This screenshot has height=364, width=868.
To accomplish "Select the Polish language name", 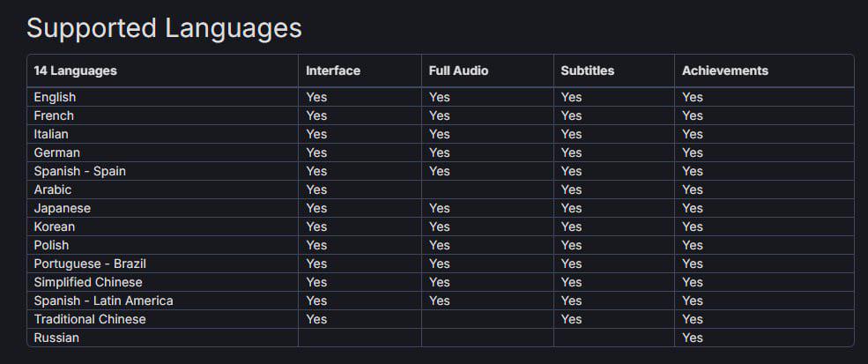I will 51,245.
